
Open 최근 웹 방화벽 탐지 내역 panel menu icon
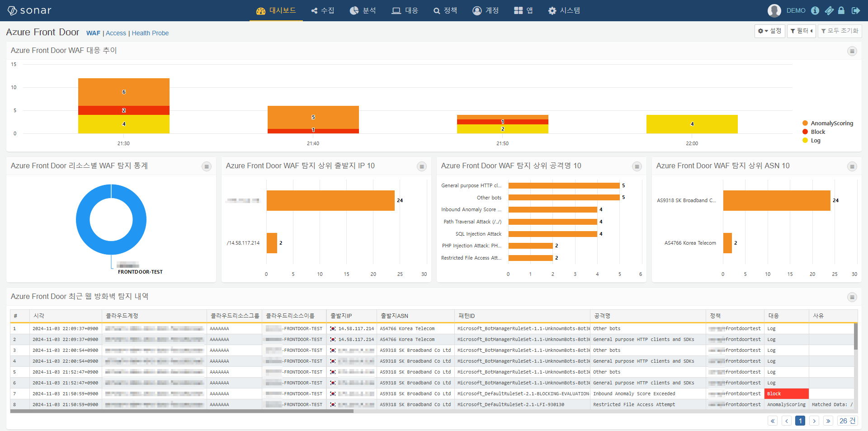[x=852, y=297]
